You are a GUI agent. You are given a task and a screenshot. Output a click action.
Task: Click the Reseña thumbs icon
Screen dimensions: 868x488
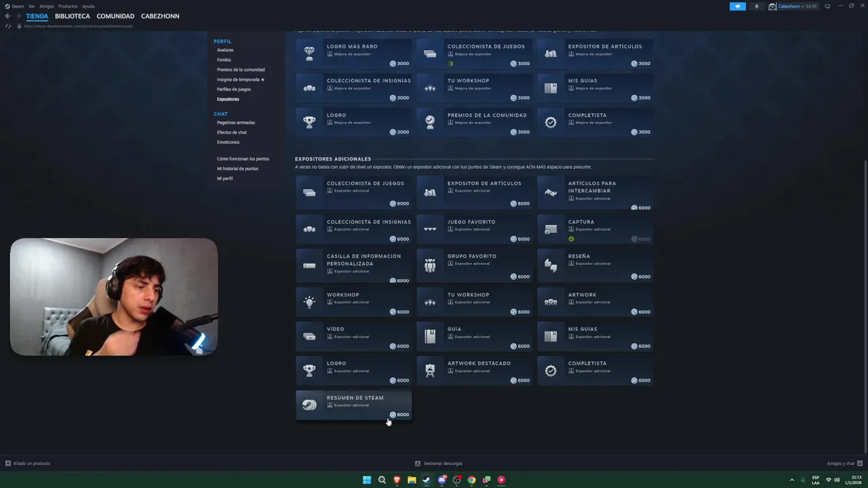click(551, 266)
